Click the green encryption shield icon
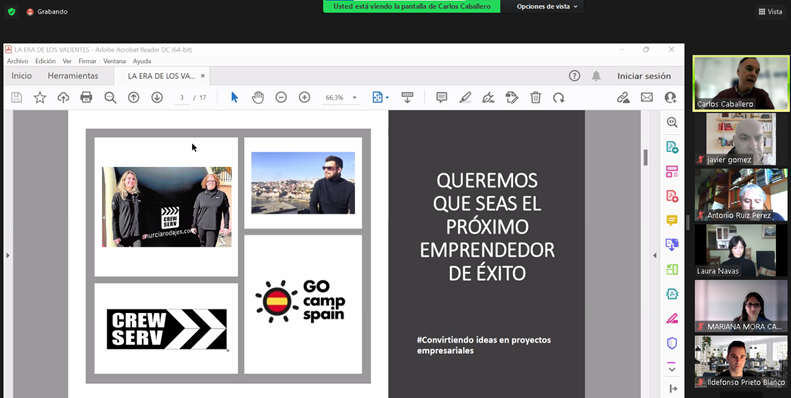 [x=12, y=12]
